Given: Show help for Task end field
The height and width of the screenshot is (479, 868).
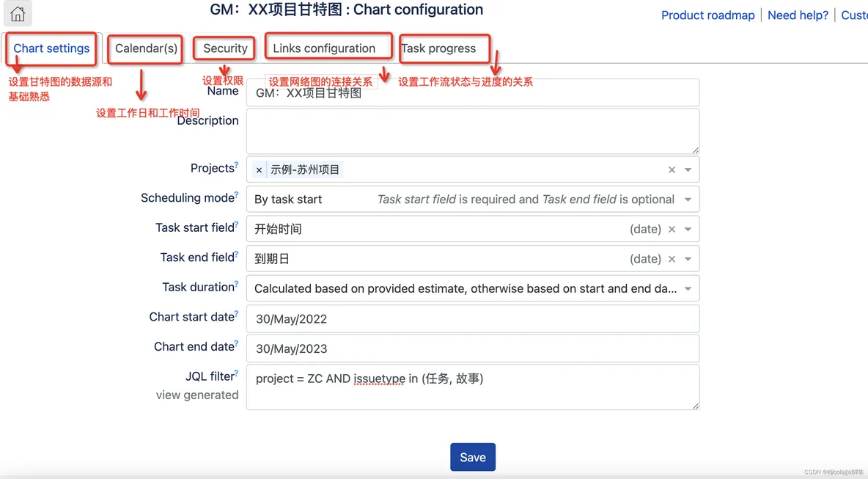Looking at the screenshot, I should [x=236, y=255].
